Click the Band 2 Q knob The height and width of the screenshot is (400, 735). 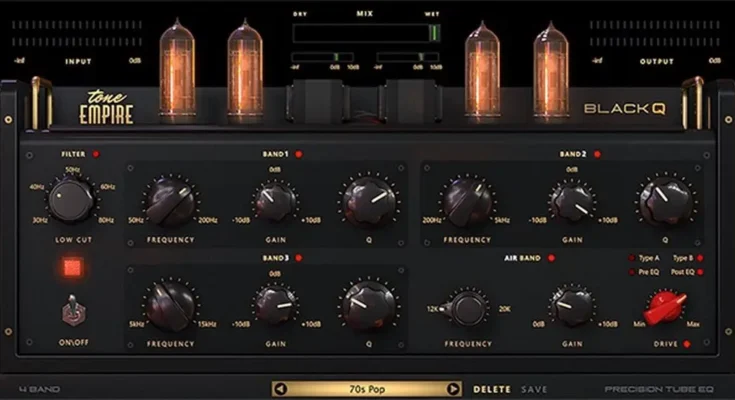click(666, 202)
